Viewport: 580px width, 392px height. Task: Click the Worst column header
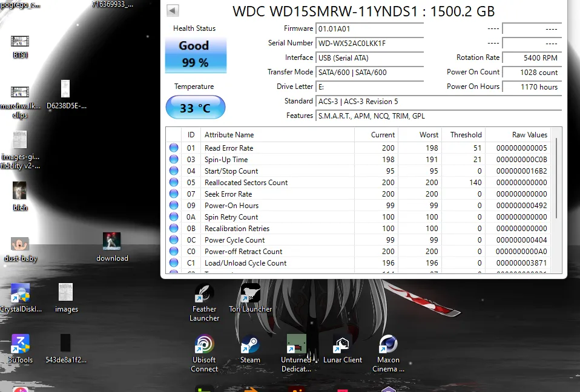(x=420, y=135)
